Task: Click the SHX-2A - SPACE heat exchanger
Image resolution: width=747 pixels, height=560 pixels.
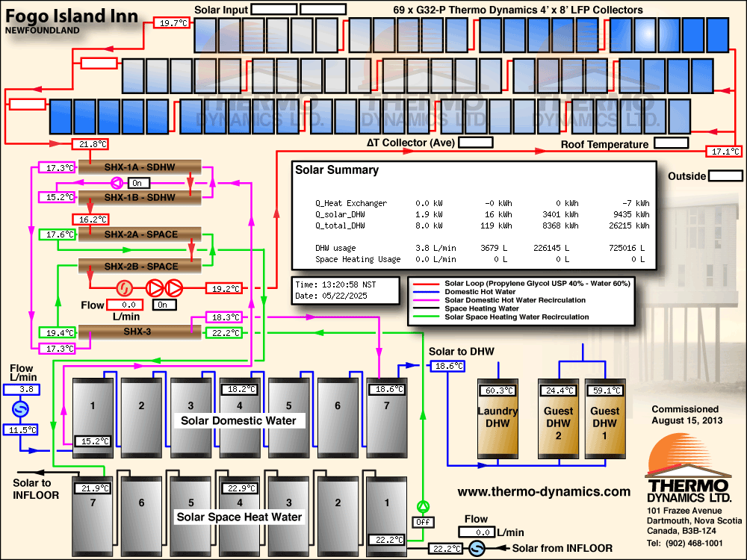Action: [x=140, y=234]
